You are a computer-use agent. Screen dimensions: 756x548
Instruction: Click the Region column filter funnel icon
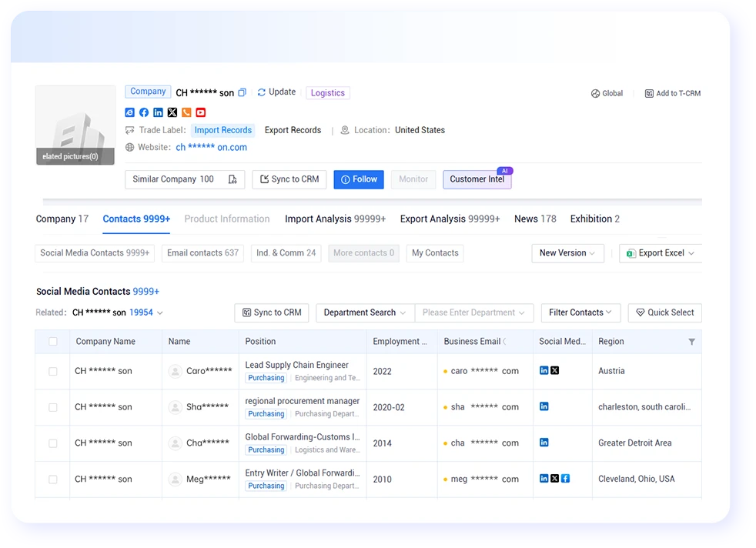coord(691,342)
